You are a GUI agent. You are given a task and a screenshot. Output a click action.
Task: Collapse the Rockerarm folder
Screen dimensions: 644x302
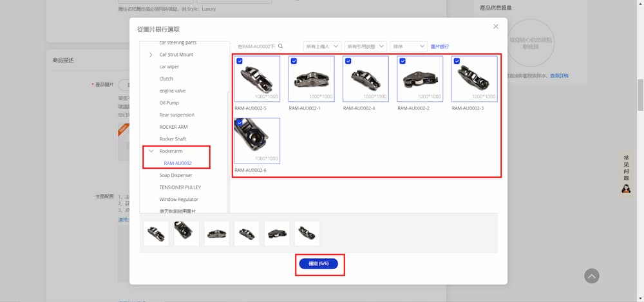(151, 151)
